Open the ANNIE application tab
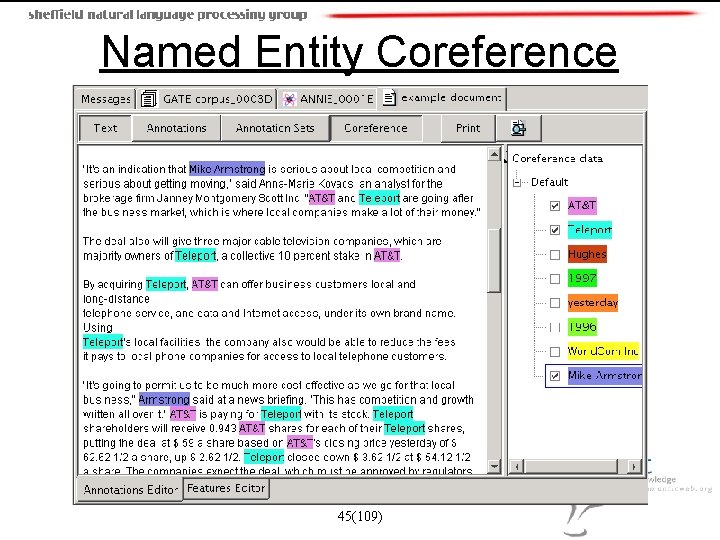The height and width of the screenshot is (540, 720). pos(327,99)
